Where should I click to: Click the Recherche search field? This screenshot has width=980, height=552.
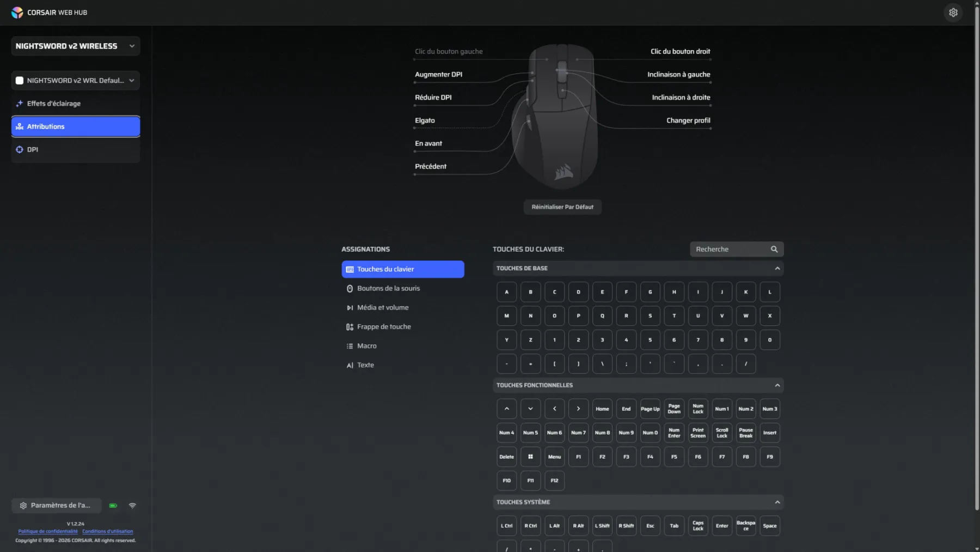(737, 249)
